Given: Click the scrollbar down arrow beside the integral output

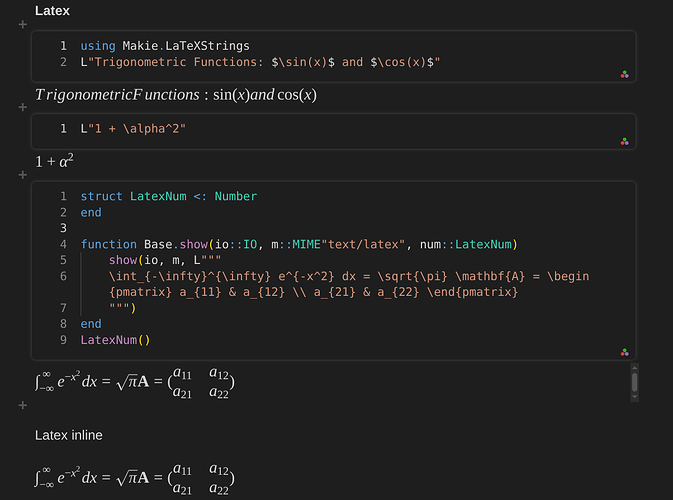Looking at the screenshot, I should pos(635,397).
